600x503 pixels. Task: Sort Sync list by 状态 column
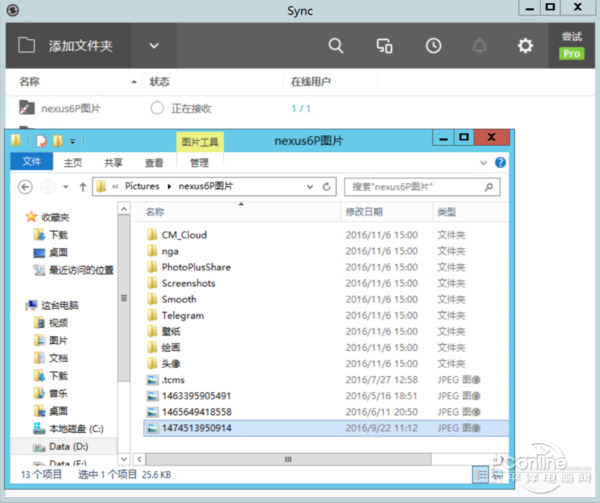(159, 81)
